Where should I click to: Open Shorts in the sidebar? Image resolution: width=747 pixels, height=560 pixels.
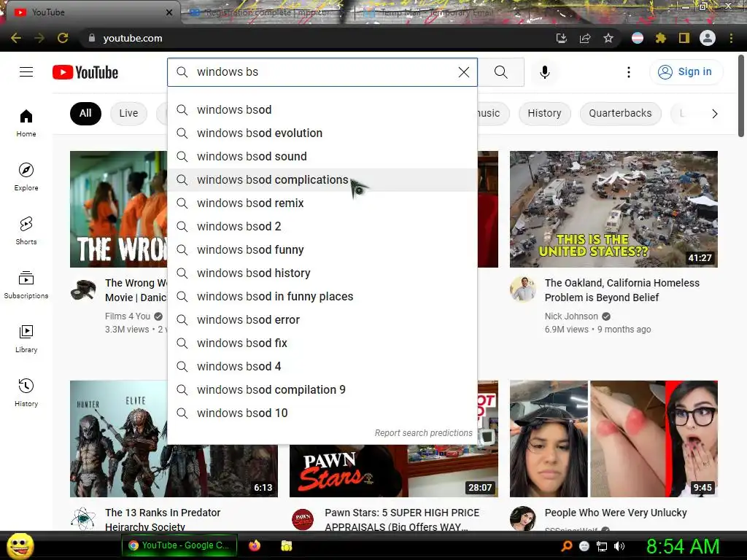tap(26, 230)
